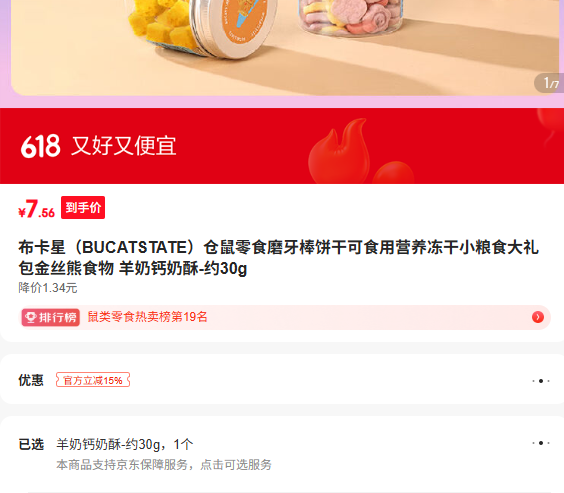Screen dimensions: 564x493
Task: Tap the 官方立减15% coupon tag
Action: point(93,380)
